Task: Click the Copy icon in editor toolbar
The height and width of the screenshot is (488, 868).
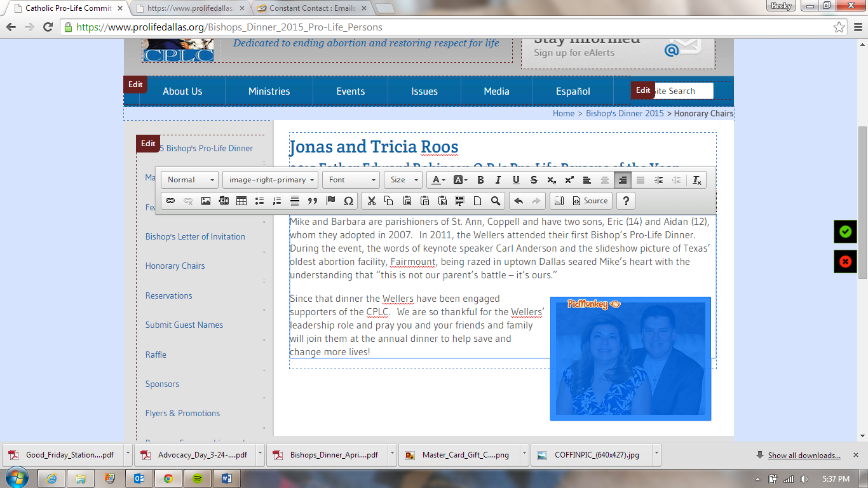Action: coord(390,201)
